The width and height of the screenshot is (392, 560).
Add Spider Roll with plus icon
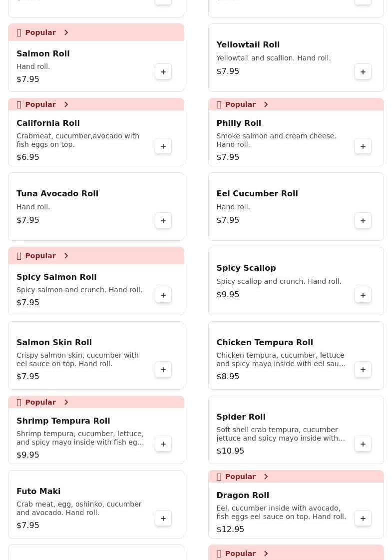tap(363, 444)
